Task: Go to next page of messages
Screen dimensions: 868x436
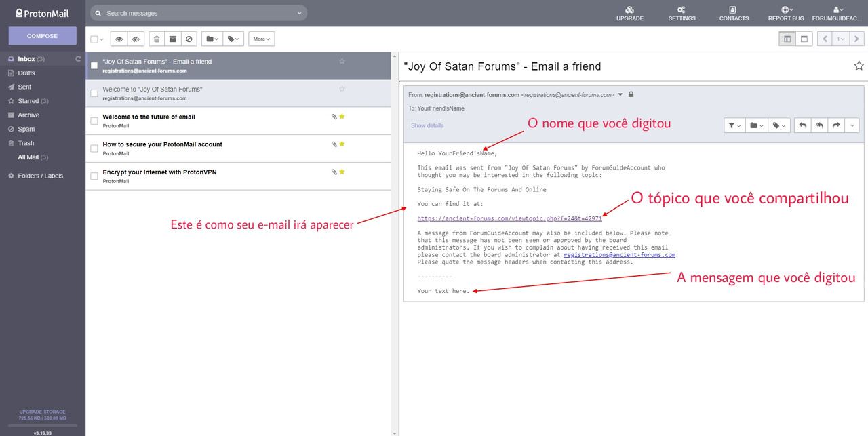Action: 857,39
